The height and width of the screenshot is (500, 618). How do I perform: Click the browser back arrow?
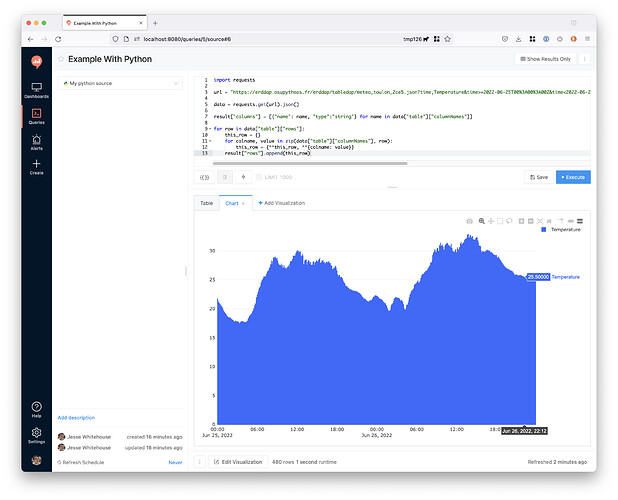[31, 39]
